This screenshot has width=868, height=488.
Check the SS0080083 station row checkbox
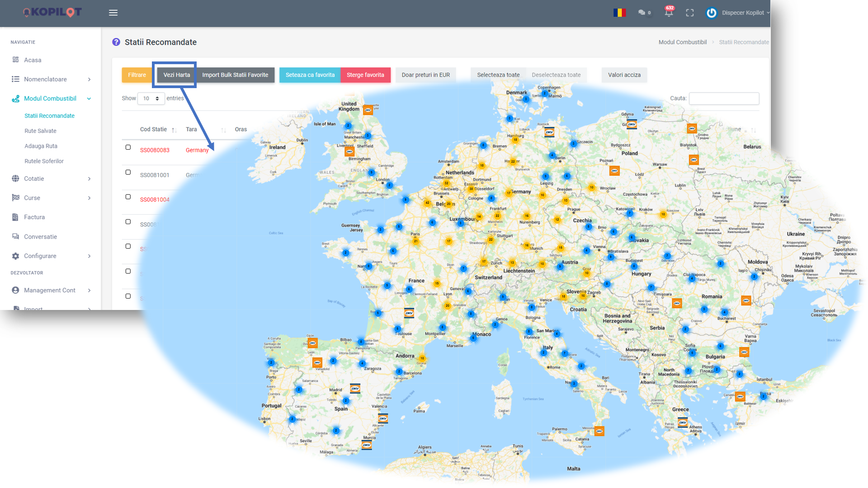click(x=128, y=147)
